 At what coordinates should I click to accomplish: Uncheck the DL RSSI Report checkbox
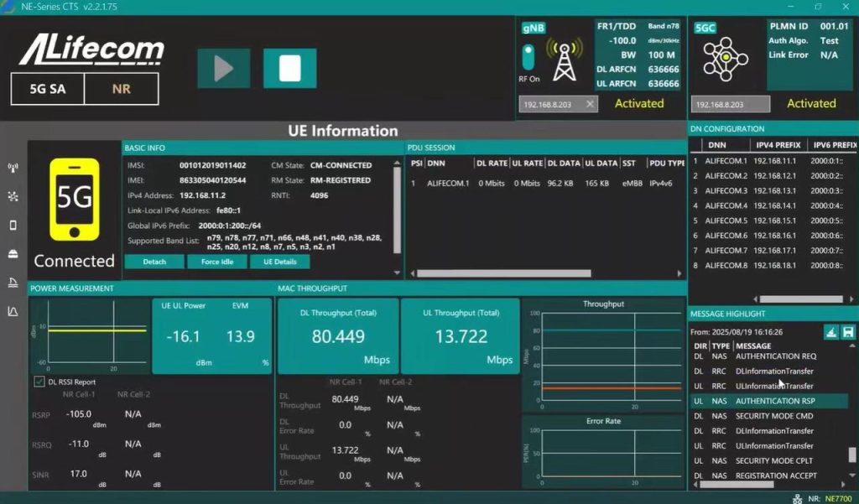coord(39,382)
